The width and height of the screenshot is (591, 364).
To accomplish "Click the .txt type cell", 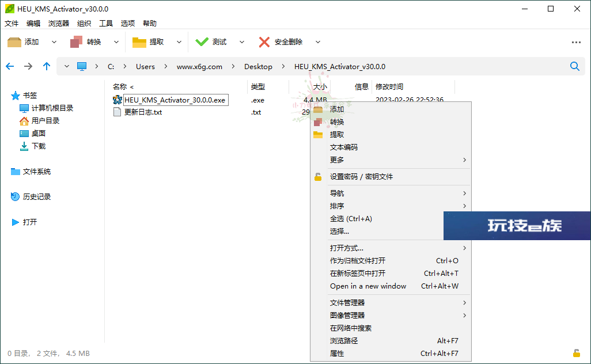I will pos(256,112).
